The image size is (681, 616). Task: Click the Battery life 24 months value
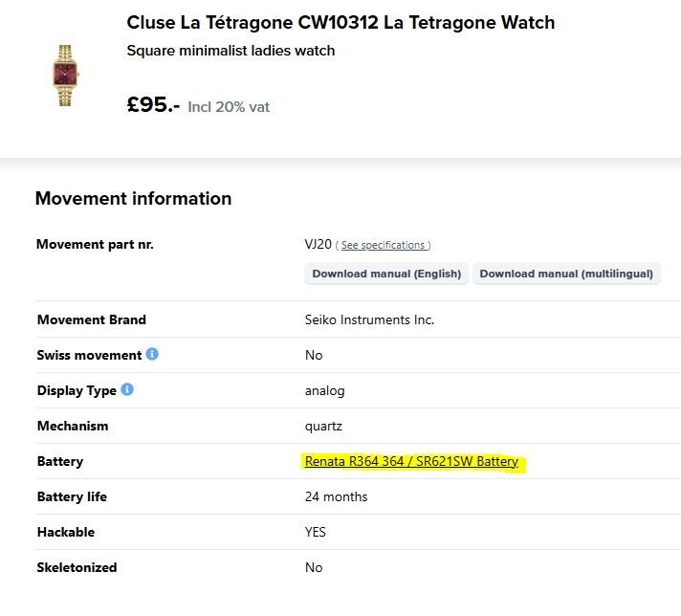point(336,496)
